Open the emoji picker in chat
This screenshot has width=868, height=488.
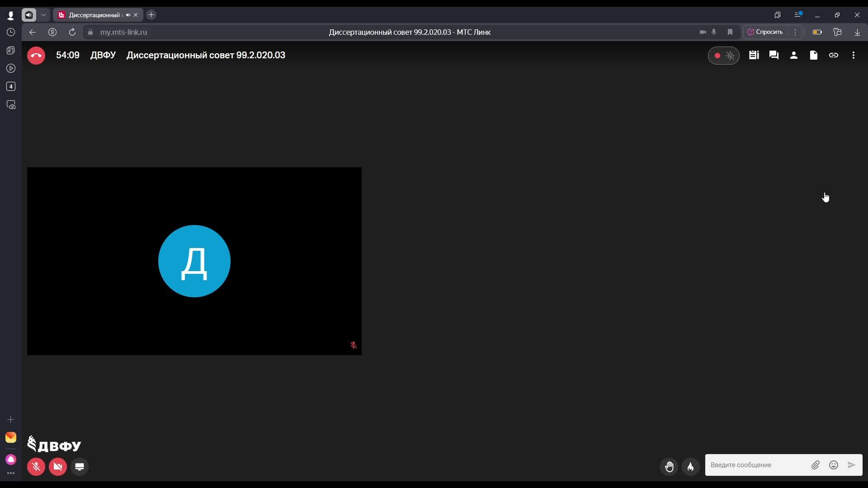point(833,465)
